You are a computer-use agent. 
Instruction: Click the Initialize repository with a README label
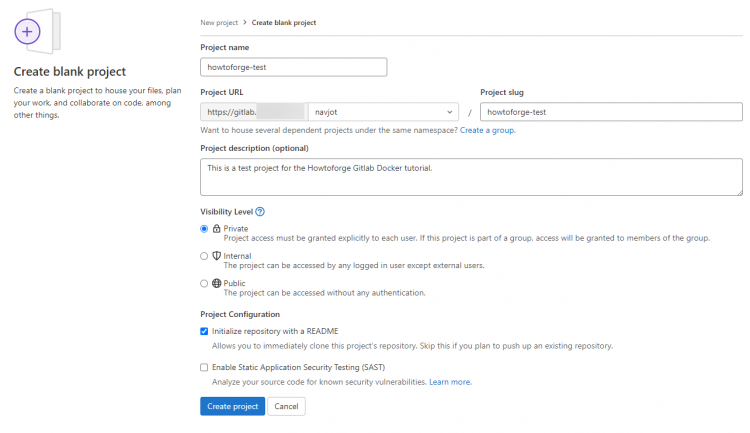click(275, 331)
